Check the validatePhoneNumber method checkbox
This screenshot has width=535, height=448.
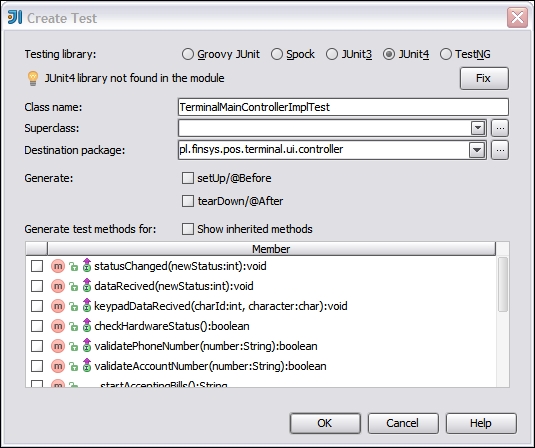click(x=37, y=346)
